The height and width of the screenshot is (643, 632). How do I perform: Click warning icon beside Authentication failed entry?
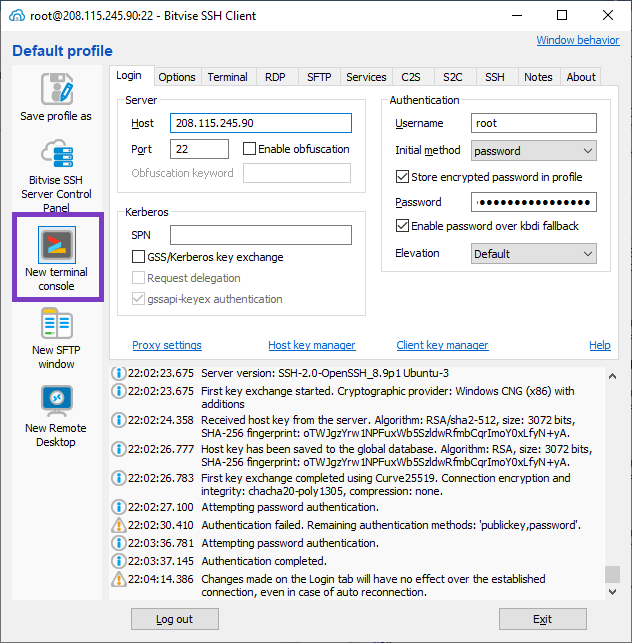click(x=119, y=525)
